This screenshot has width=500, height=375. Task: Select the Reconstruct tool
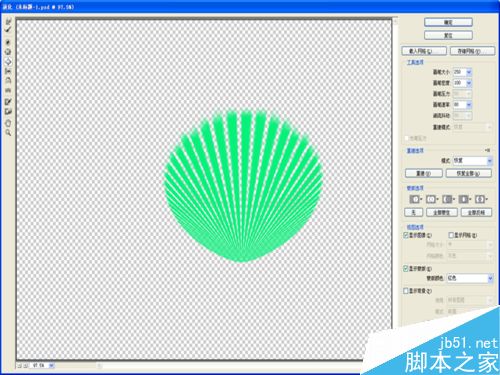[x=8, y=30]
